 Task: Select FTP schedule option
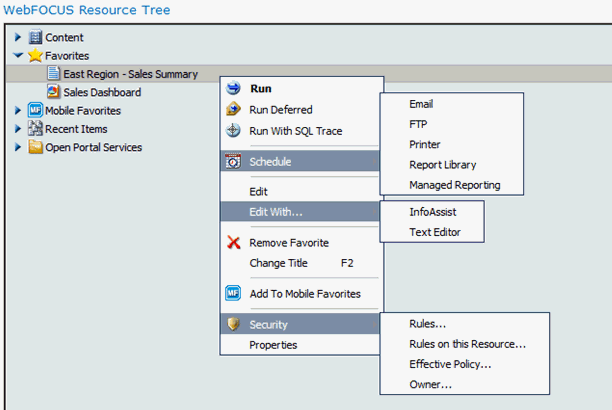coord(452,124)
